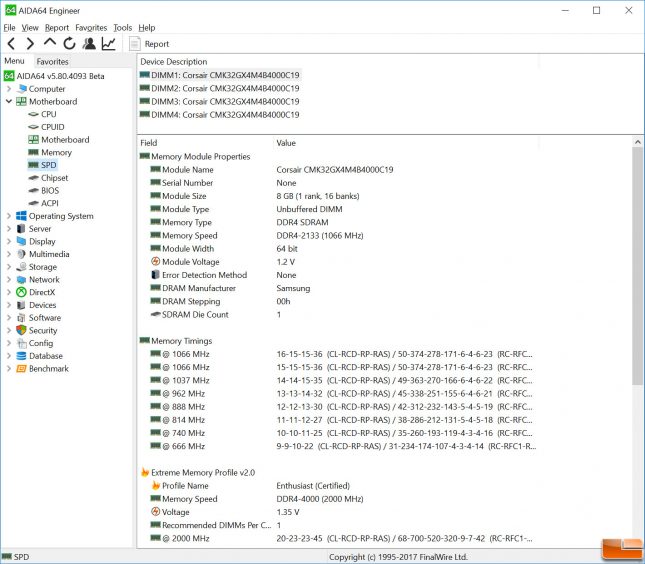Click the Profile Name flame icon
The height and width of the screenshot is (564, 645).
click(155, 485)
